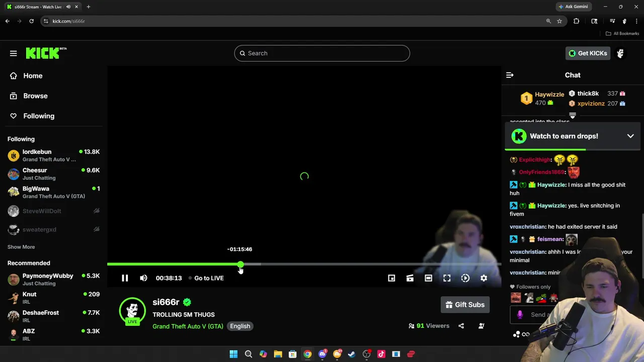Viewport: 644px width, 362px height.
Task: Open offline channel sweatergxd
Action: tap(53, 230)
